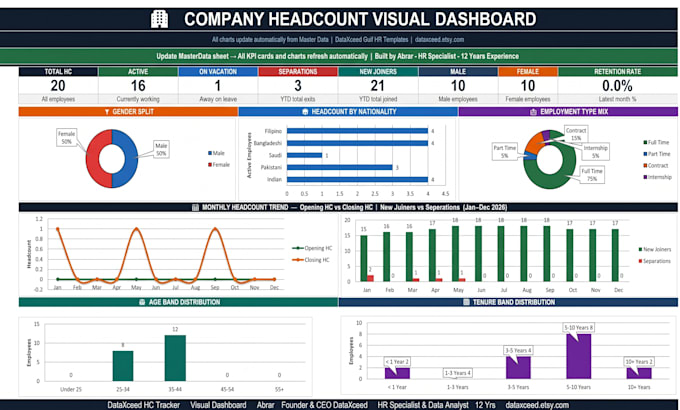Click the 35-44 age band bar
Screen dimensions: 680x410
point(175,358)
